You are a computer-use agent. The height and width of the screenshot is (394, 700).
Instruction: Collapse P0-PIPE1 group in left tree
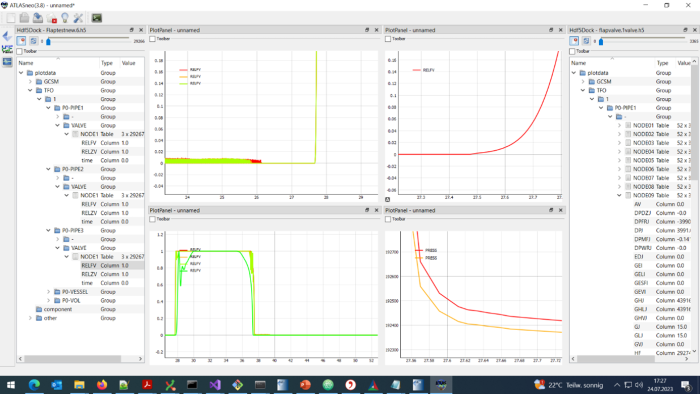point(49,108)
